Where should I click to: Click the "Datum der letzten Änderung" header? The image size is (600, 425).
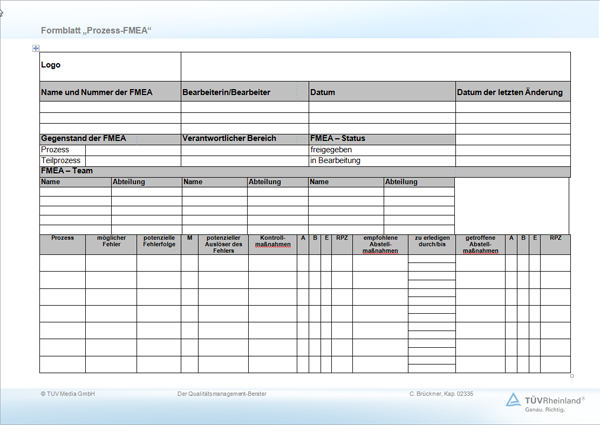(512, 92)
